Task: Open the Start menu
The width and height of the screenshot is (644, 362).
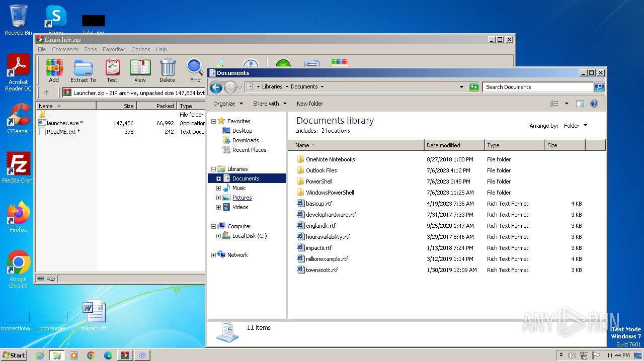Action: pyautogui.click(x=14, y=355)
